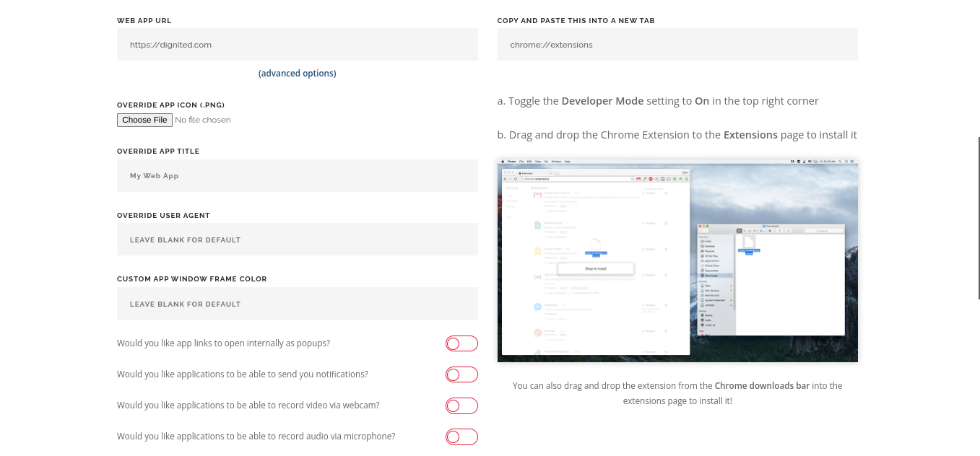
Task: Click the Web App URL input field
Action: point(297,44)
